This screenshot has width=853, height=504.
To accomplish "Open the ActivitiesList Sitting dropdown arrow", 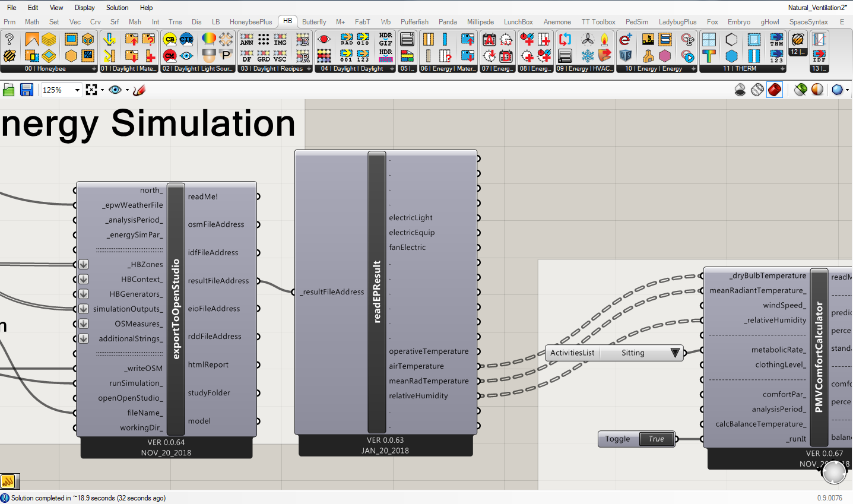I will (x=675, y=353).
